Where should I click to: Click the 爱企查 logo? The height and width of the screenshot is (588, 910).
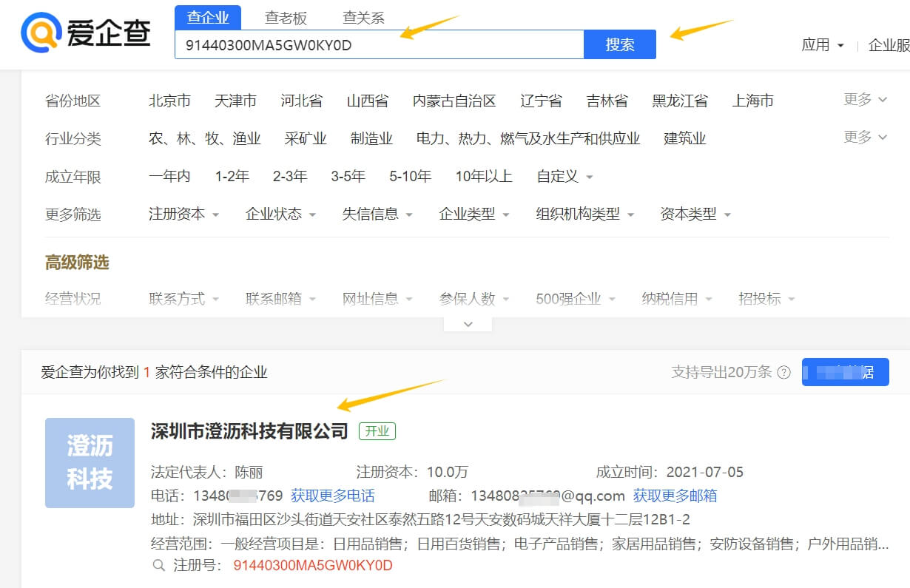87,33
